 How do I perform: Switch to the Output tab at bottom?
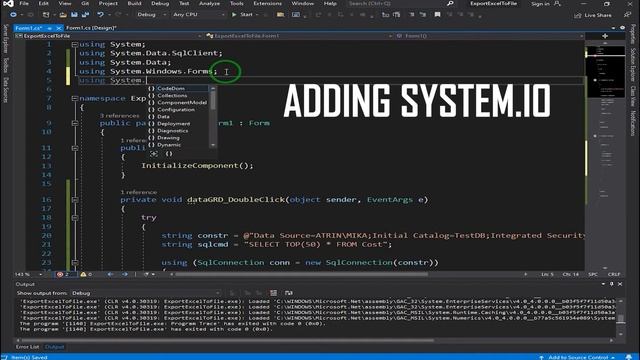pyautogui.click(x=54, y=347)
